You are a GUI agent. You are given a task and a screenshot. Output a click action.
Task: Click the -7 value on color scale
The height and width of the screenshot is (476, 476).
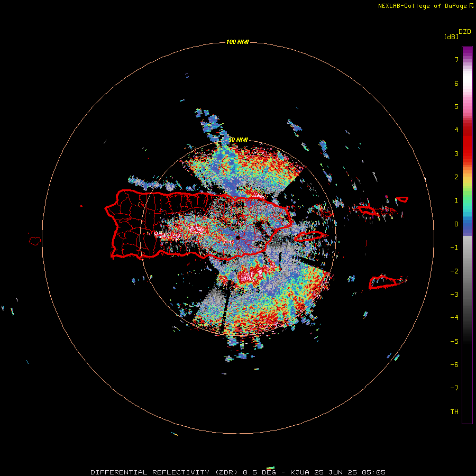pyautogui.click(x=454, y=388)
